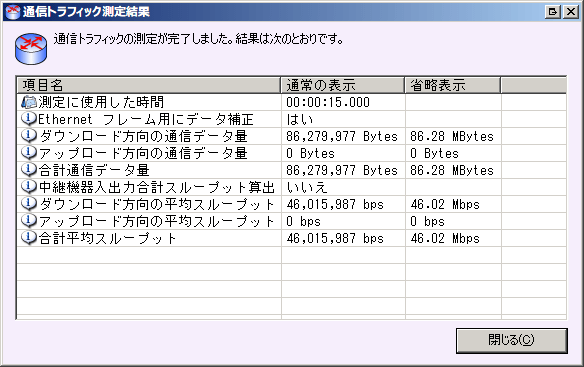Select the 合計平均スループット row
Image resolution: width=584 pixels, height=367 pixels.
(292, 238)
